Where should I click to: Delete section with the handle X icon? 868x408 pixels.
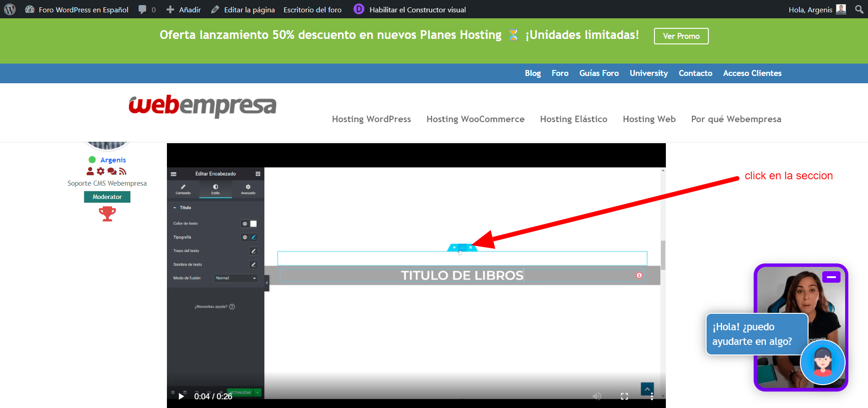471,247
